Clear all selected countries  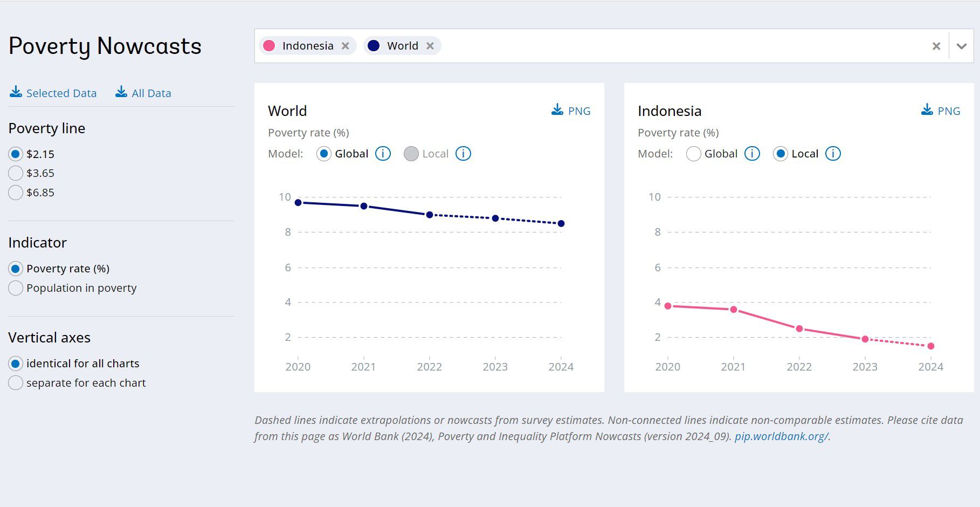pyautogui.click(x=935, y=46)
